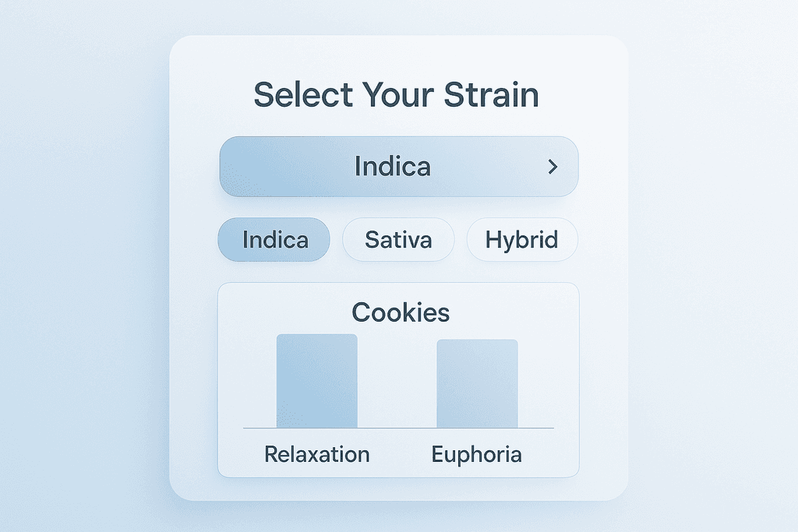Choose the Hybrid strain pill
Image resolution: width=798 pixels, height=532 pixels.
point(521,239)
